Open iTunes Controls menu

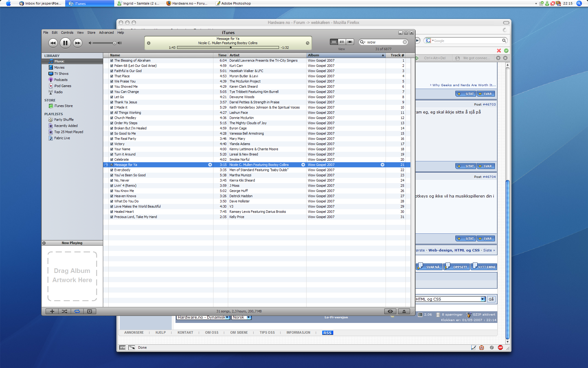(67, 33)
